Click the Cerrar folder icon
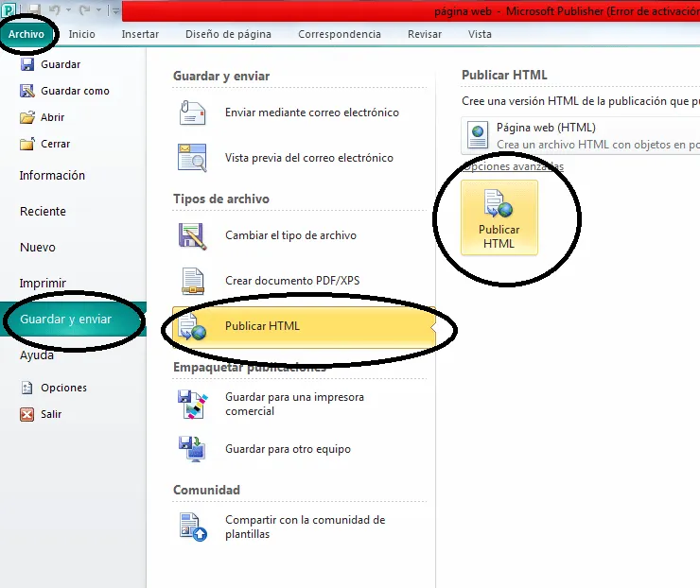The image size is (700, 588). [x=27, y=144]
